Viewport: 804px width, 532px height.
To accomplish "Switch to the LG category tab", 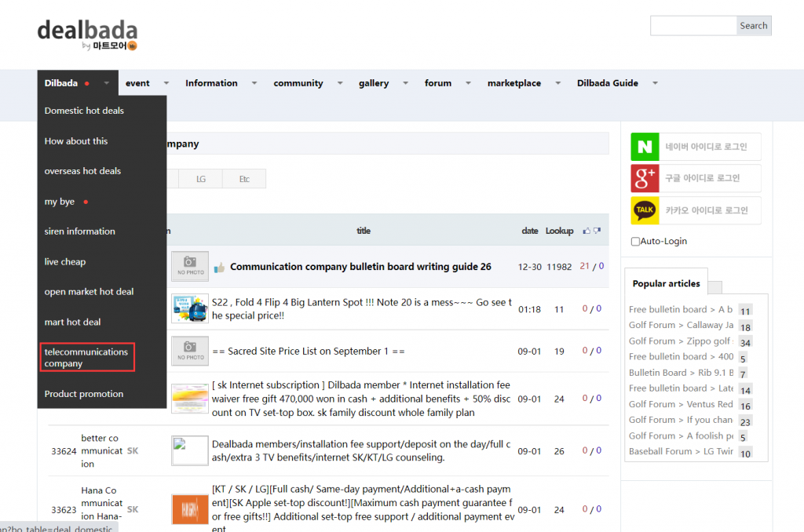I will (200, 179).
